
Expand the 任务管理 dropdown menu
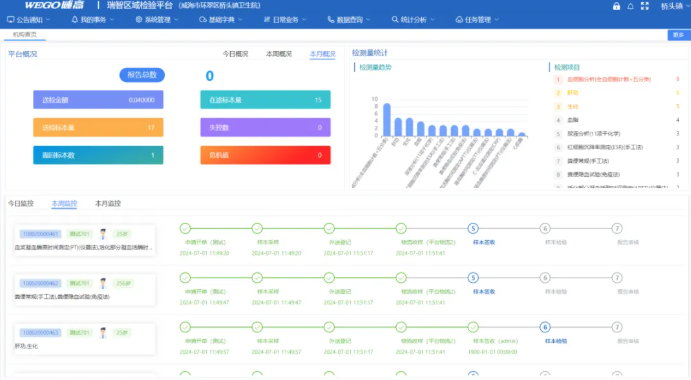click(477, 20)
